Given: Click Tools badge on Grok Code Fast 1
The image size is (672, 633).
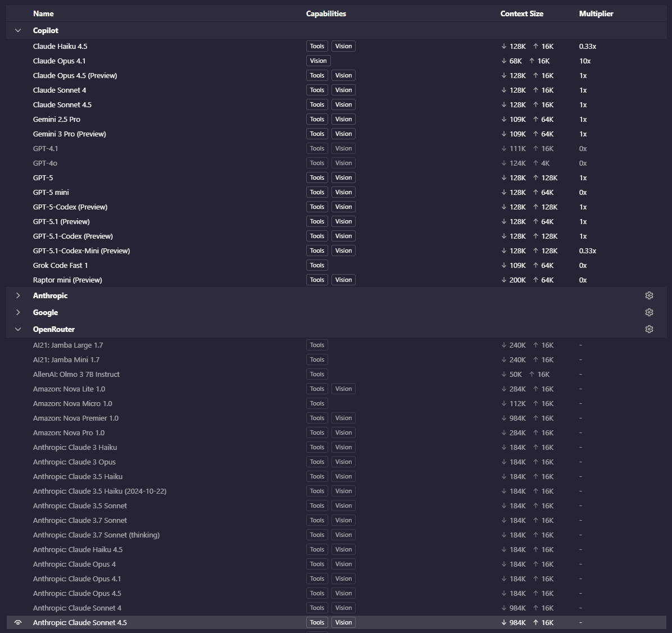Looking at the screenshot, I should 317,265.
